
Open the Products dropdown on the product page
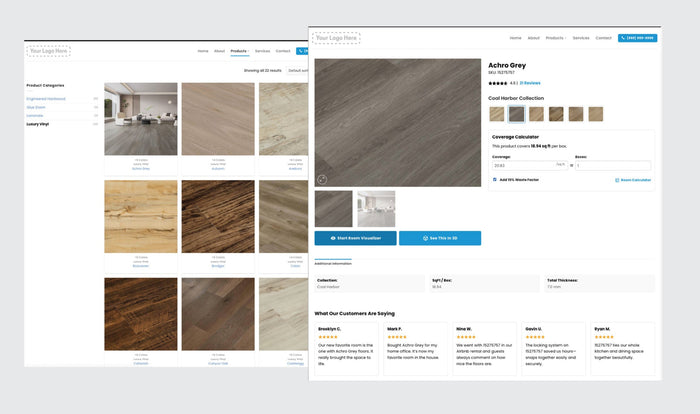pyautogui.click(x=555, y=38)
